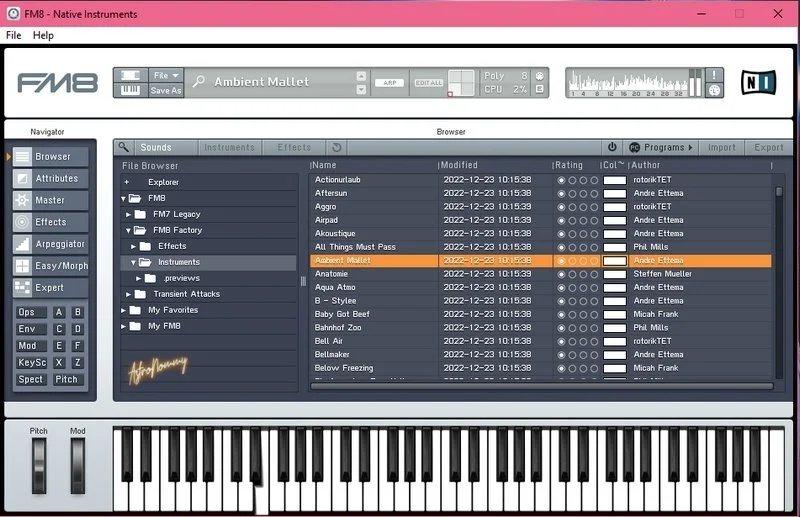This screenshot has width=800, height=517.
Task: Open the File menu in menu bar
Action: tap(13, 35)
